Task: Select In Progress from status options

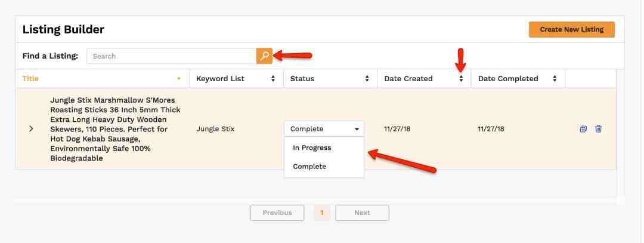Action: (x=312, y=148)
